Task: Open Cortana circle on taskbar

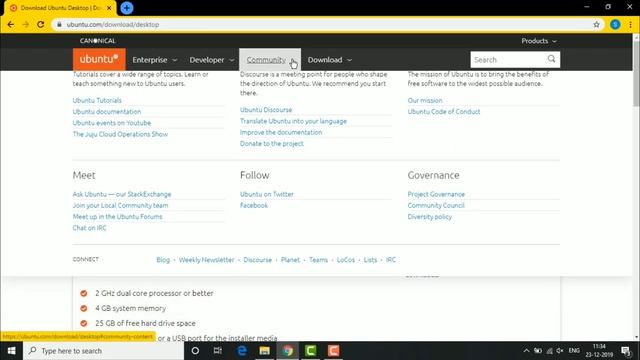Action: tap(195, 351)
